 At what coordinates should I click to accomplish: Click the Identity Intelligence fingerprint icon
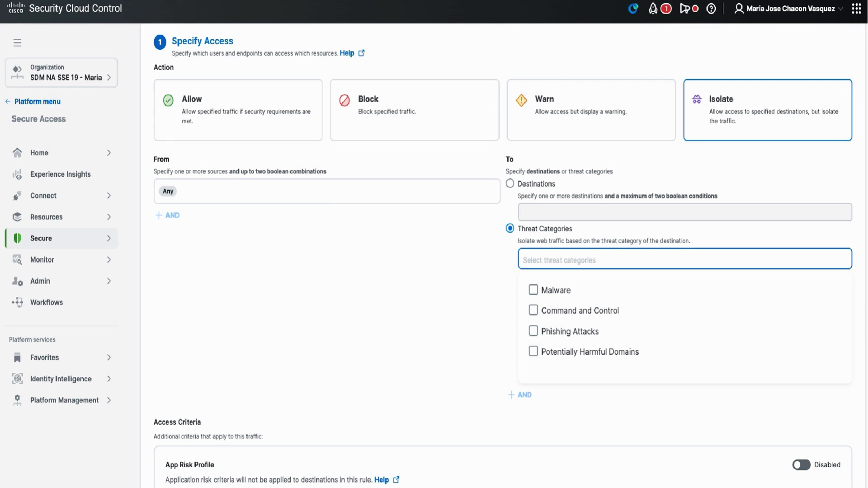17,379
